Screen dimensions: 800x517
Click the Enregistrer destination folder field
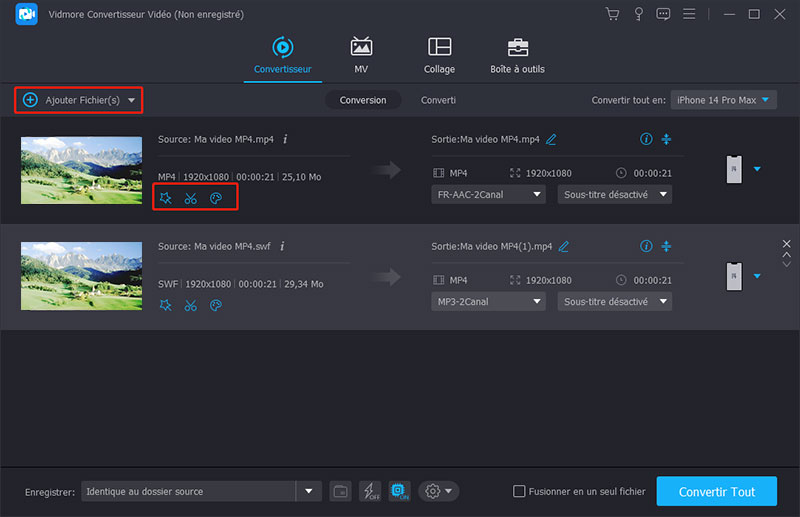[x=188, y=491]
